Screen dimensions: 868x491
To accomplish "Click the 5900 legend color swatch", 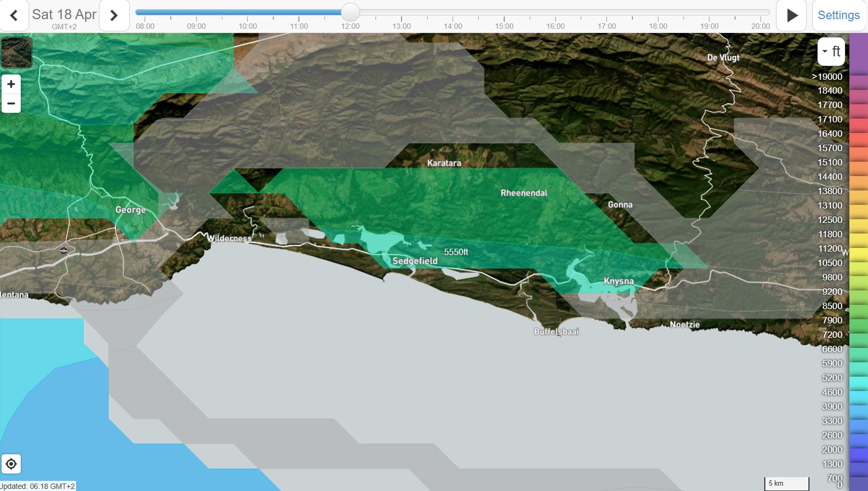I will pos(858,363).
